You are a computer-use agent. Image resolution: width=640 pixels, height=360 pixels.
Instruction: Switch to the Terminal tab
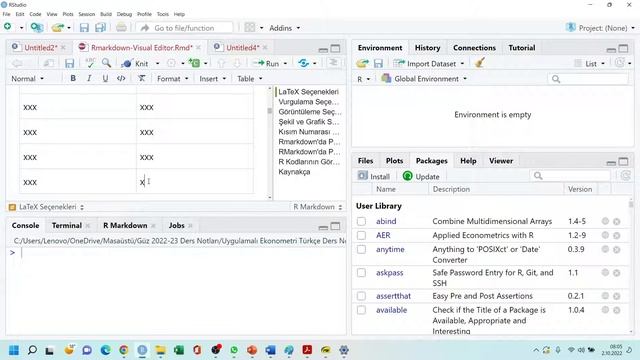coord(67,225)
